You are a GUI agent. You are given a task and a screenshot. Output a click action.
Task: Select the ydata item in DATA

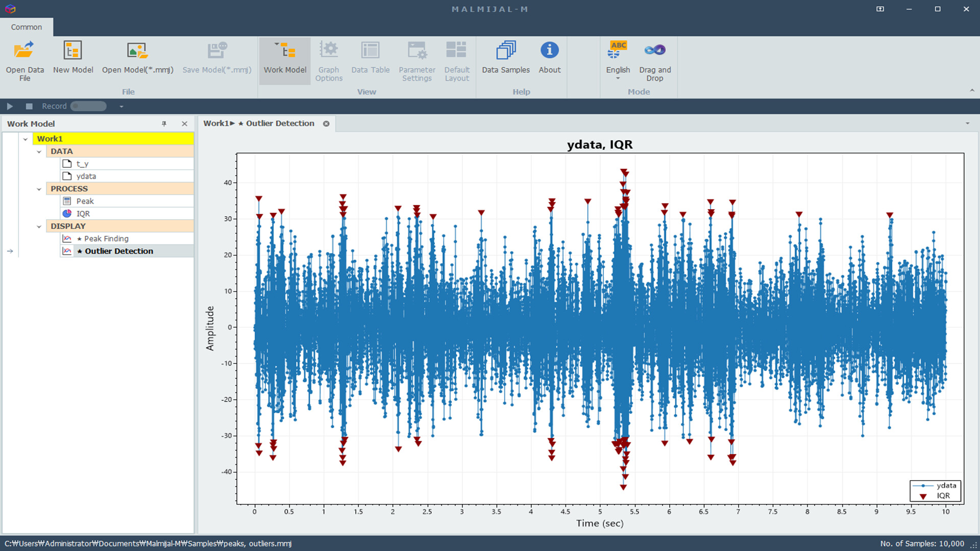(86, 176)
